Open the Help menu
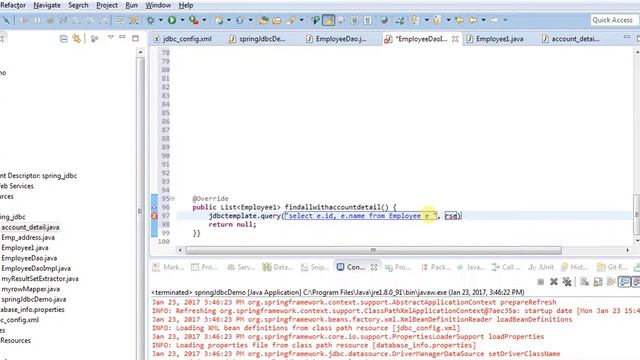The image size is (640, 360). click(186, 5)
